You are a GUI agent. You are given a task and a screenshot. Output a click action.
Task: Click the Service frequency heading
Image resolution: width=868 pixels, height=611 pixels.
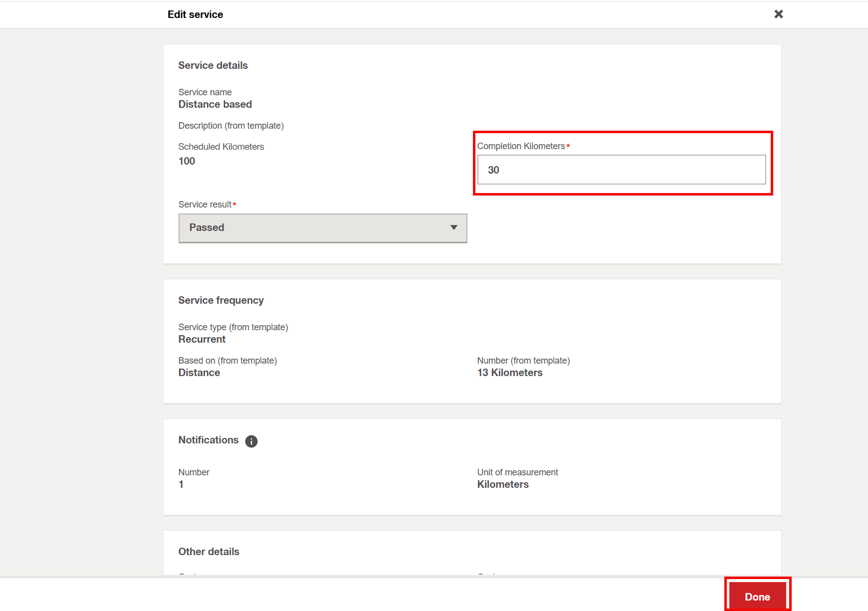[221, 300]
